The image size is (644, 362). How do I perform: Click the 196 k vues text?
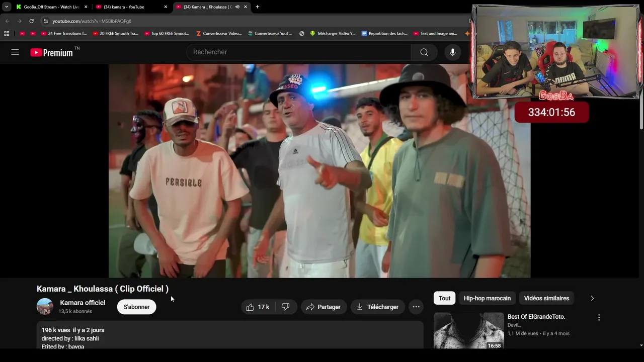tap(56, 330)
